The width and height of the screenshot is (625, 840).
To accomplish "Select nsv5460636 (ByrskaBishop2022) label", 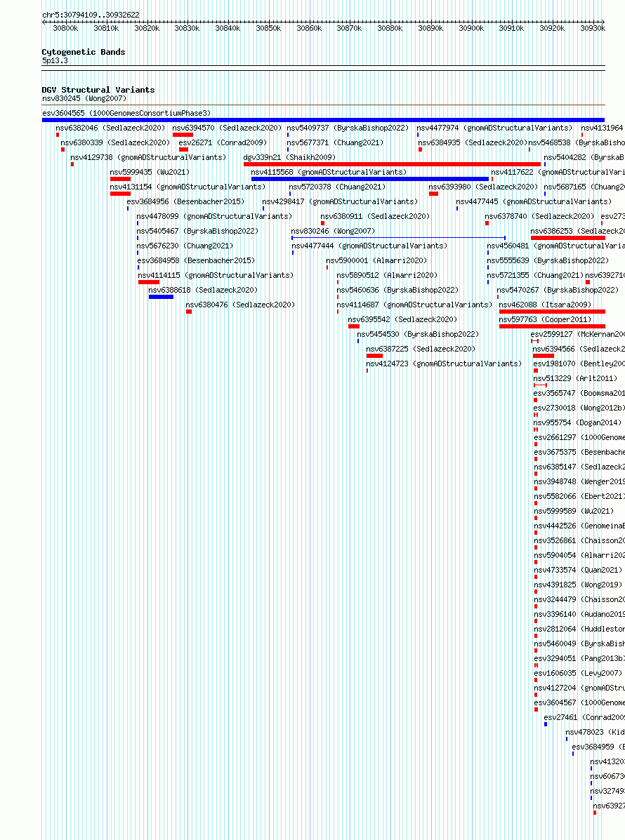I will (x=397, y=290).
